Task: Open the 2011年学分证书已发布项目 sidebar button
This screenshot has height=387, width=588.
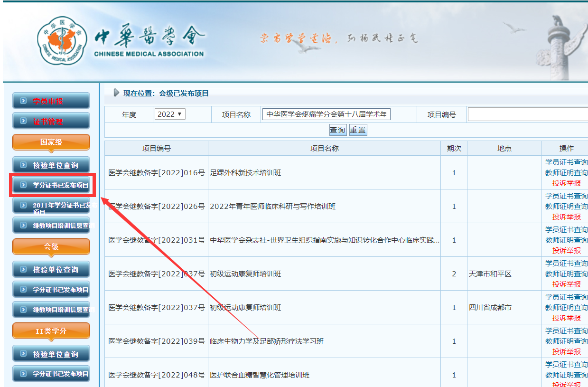Action: click(x=51, y=206)
